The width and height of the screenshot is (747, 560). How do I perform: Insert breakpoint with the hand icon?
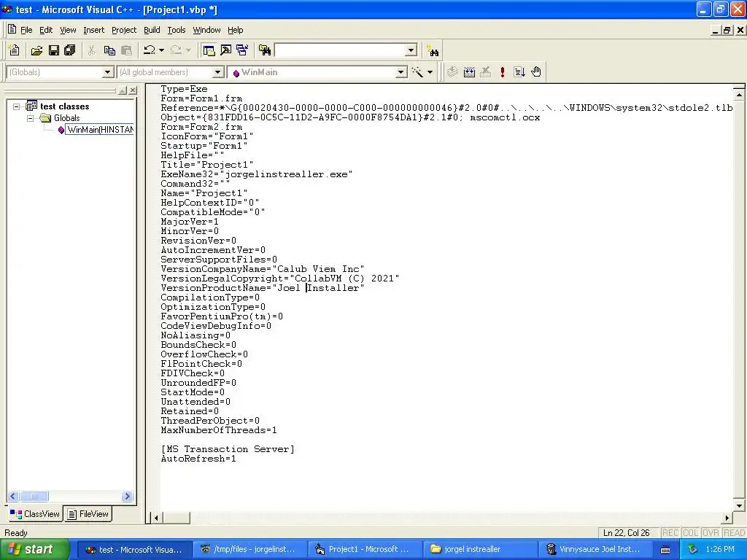(x=536, y=72)
